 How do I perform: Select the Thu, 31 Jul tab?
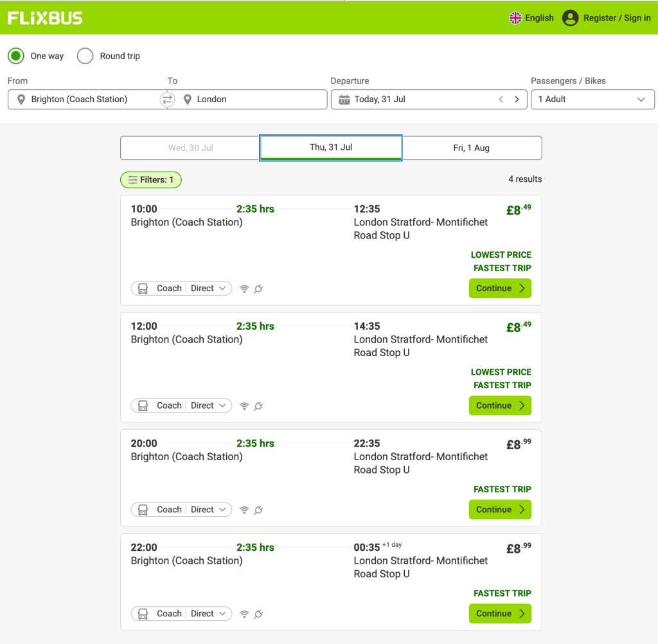331,148
